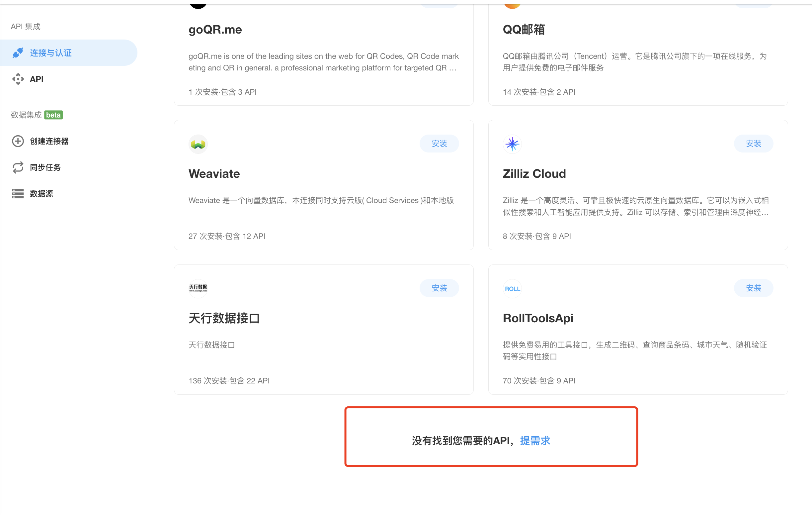Click the sync arrows icon for 同步任务
Image resolution: width=812 pixels, height=515 pixels.
[18, 167]
